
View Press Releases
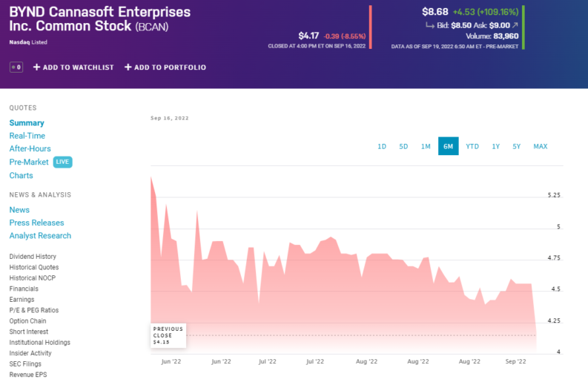(x=37, y=223)
